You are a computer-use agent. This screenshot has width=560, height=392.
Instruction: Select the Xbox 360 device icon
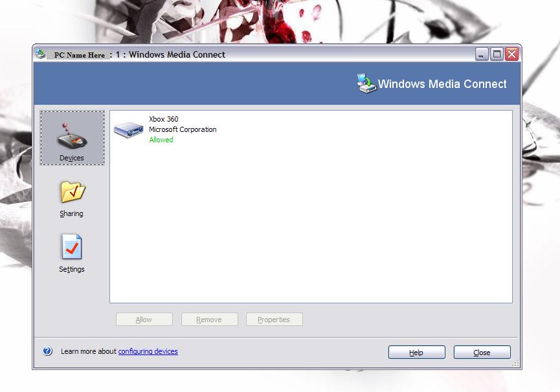pyautogui.click(x=129, y=129)
